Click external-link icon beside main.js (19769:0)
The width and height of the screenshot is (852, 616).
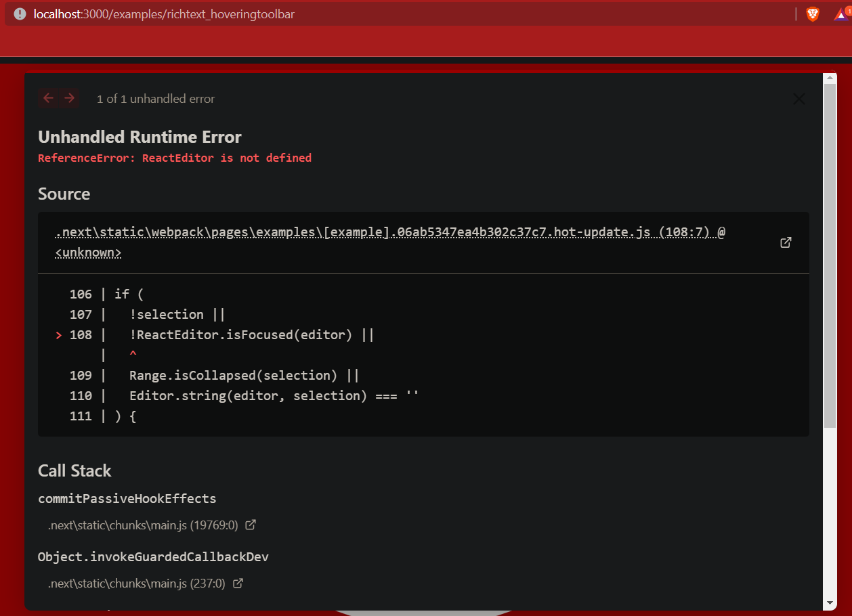(251, 524)
